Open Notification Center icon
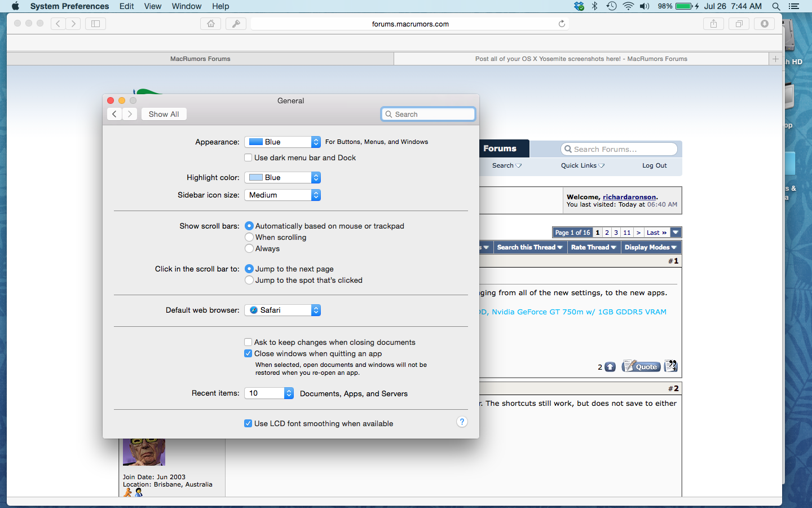 coord(794,6)
